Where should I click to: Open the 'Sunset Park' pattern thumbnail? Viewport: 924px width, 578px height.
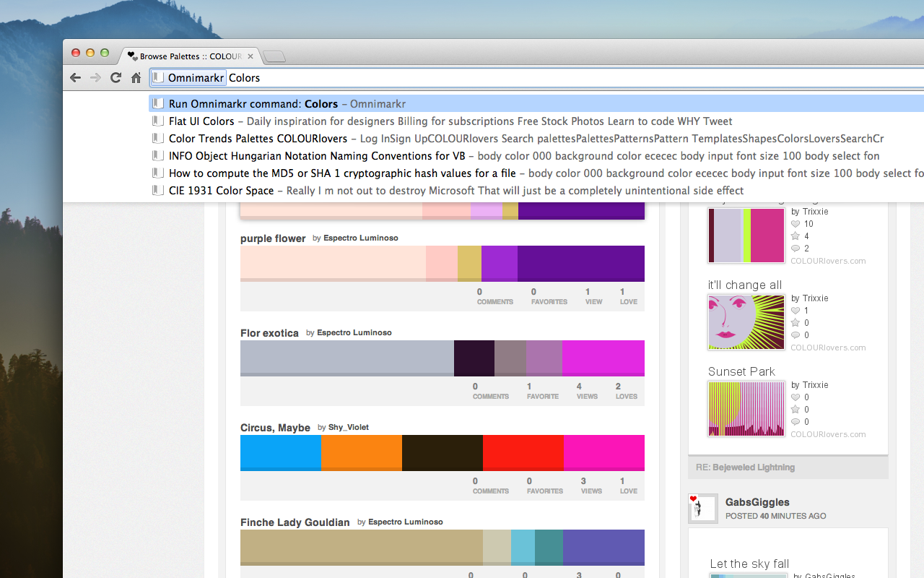746,409
